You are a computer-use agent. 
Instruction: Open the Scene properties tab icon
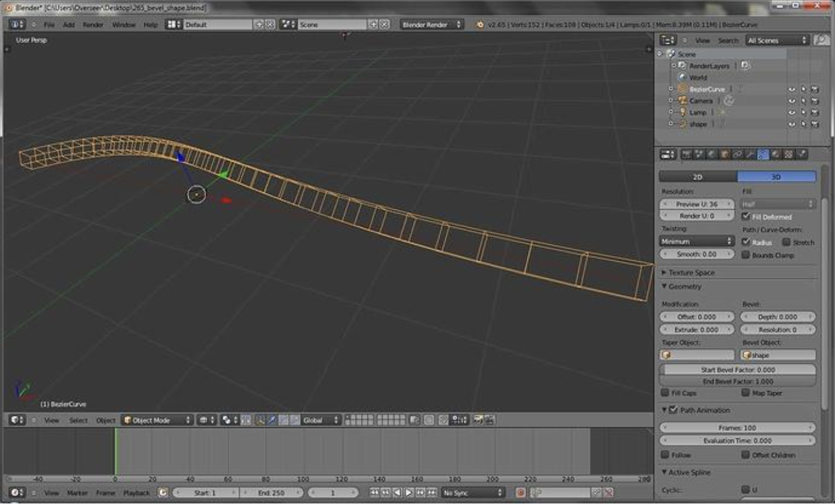(x=699, y=154)
